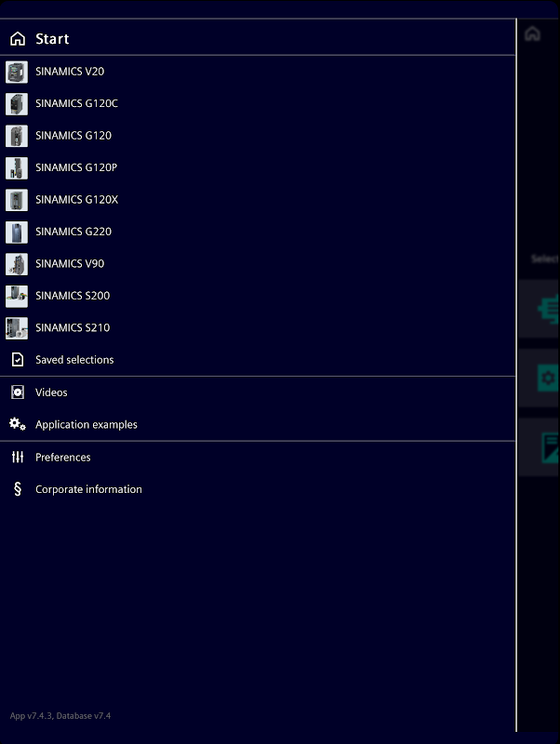560x744 pixels.
Task: Open the Start menu entry label
Action: (52, 39)
